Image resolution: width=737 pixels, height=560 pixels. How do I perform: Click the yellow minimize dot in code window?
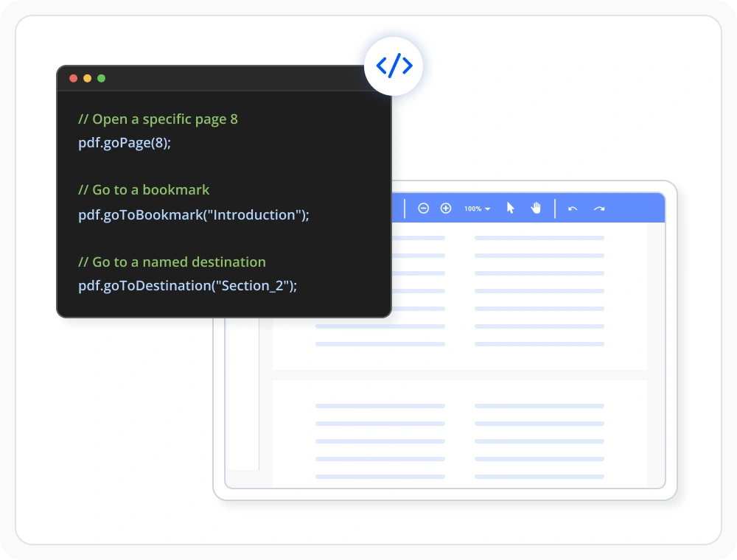tap(88, 78)
